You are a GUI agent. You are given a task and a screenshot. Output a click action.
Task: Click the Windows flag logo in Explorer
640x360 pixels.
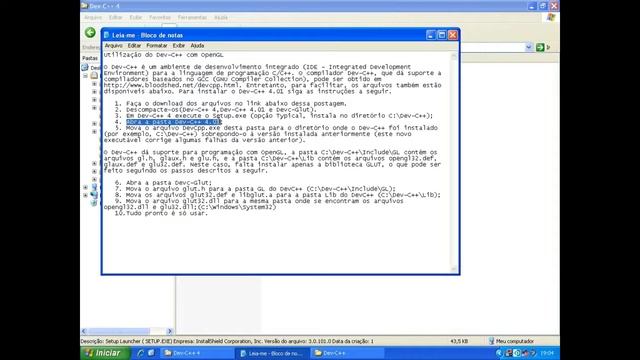(x=551, y=17)
